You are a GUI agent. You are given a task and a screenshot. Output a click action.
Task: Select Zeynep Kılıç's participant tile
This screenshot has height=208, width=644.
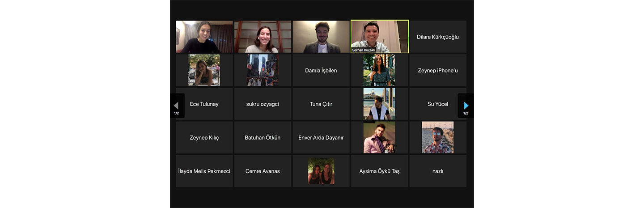[204, 137]
